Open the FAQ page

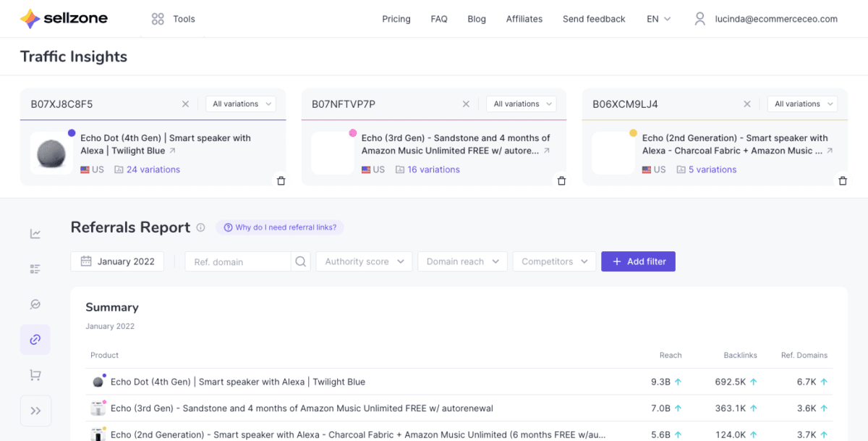click(439, 19)
